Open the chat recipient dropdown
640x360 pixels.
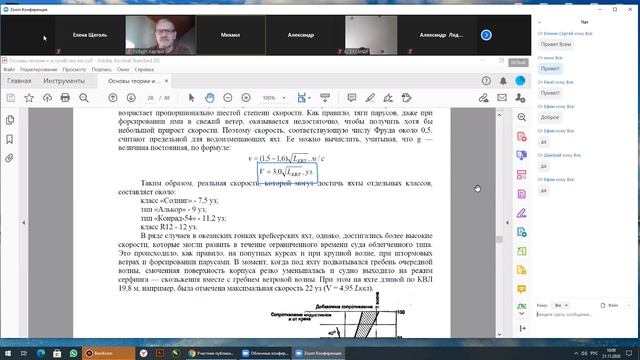[561, 305]
